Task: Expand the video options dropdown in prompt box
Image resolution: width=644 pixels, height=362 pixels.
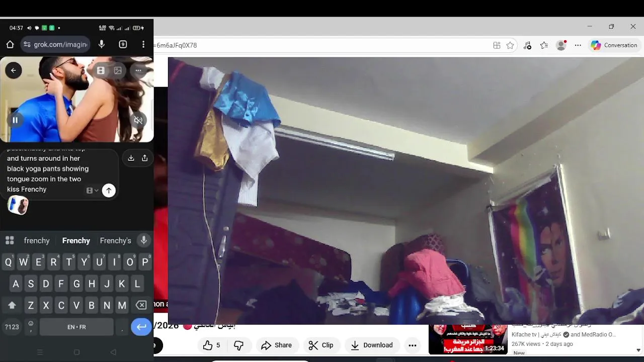Action: (92, 191)
